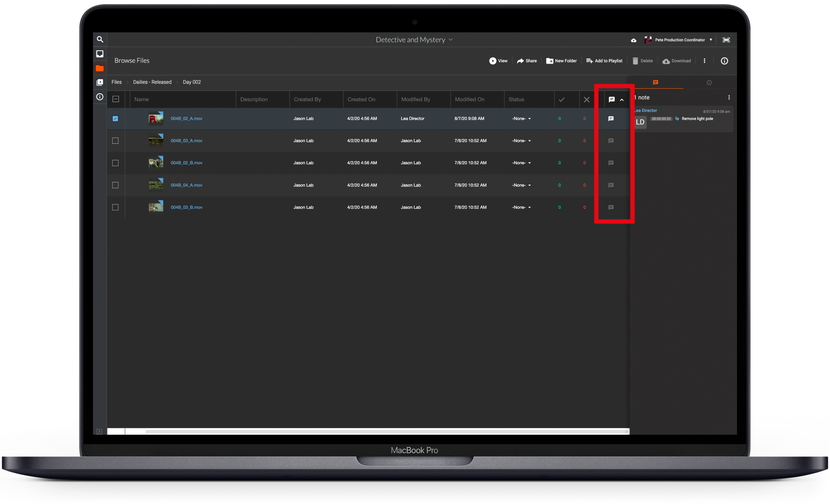Screen dimensions: 830x504
Task: Click the Share button
Action: [x=526, y=61]
